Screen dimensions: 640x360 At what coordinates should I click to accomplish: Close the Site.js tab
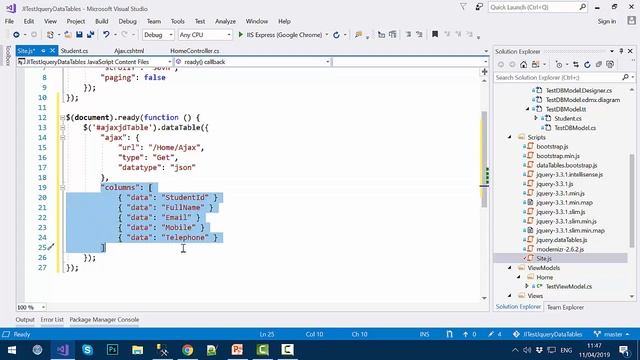[x=52, y=51]
